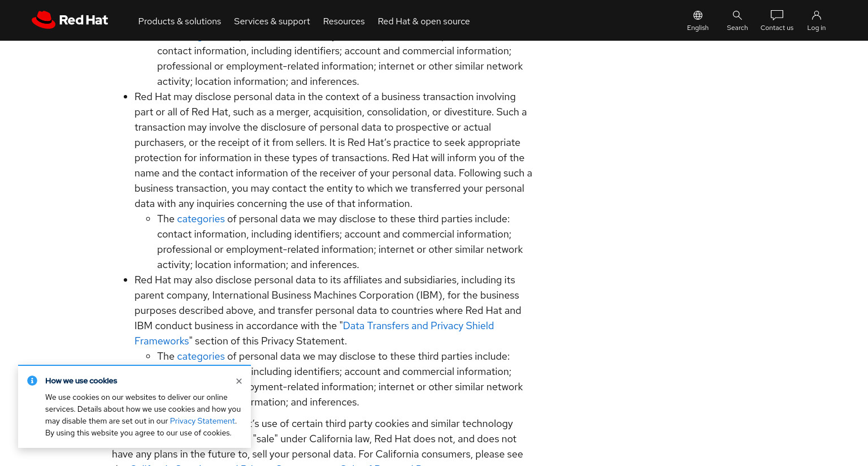Click the Contact us chat icon
The height and width of the screenshot is (466, 868).
[777, 15]
